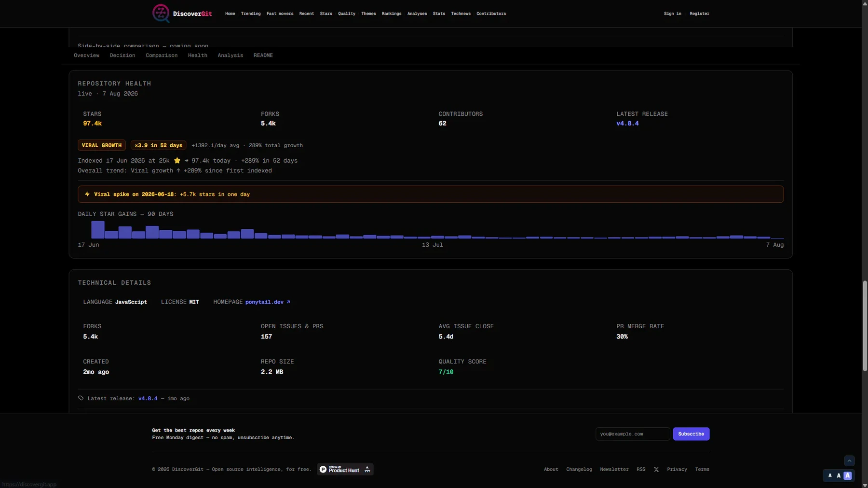868x488 pixels.
Task: Click the JavaScript language value
Action: 131,302
